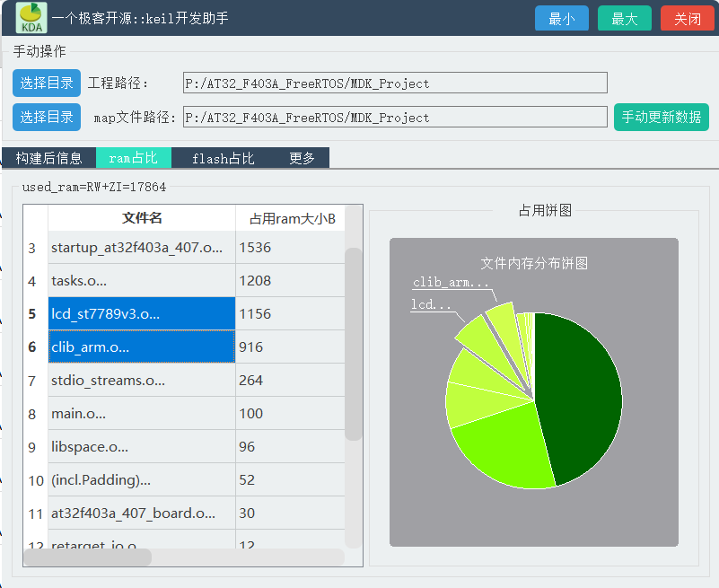Click the 文件内存分布饼图 chart title
719x588 pixels.
click(x=534, y=263)
